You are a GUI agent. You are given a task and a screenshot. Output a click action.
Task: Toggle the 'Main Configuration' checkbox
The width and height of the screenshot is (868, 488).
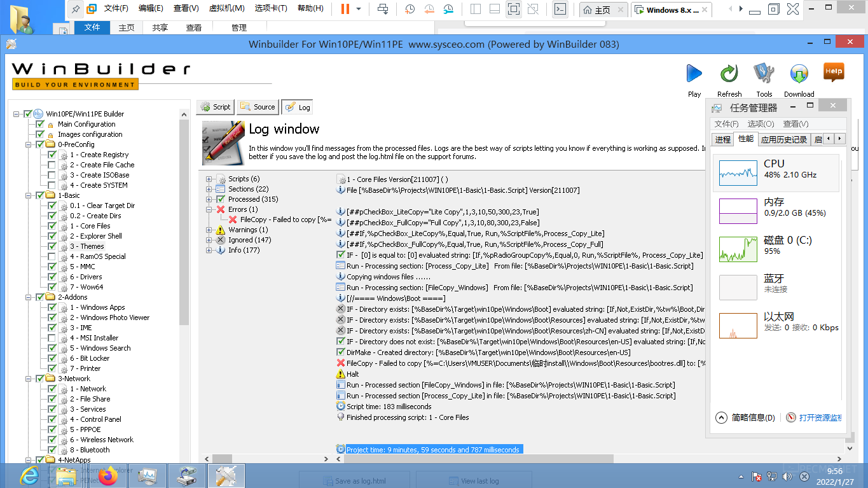click(40, 124)
